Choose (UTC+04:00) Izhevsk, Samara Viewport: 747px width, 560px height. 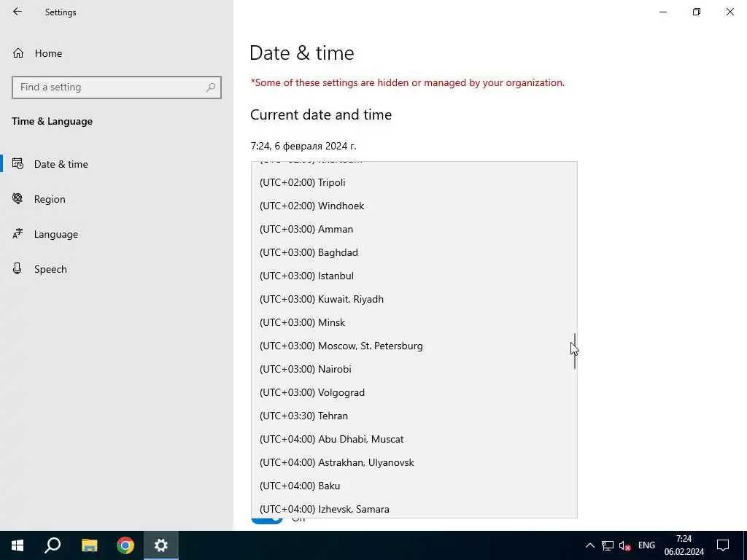click(x=414, y=508)
